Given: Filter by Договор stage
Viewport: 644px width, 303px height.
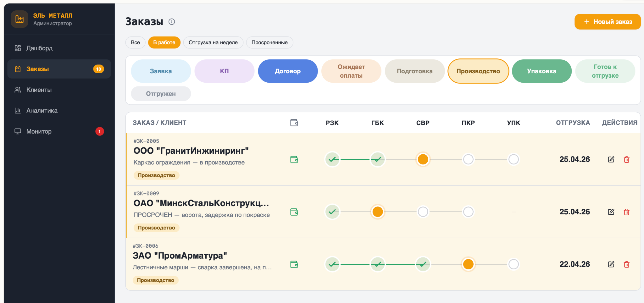Looking at the screenshot, I should click(x=288, y=71).
